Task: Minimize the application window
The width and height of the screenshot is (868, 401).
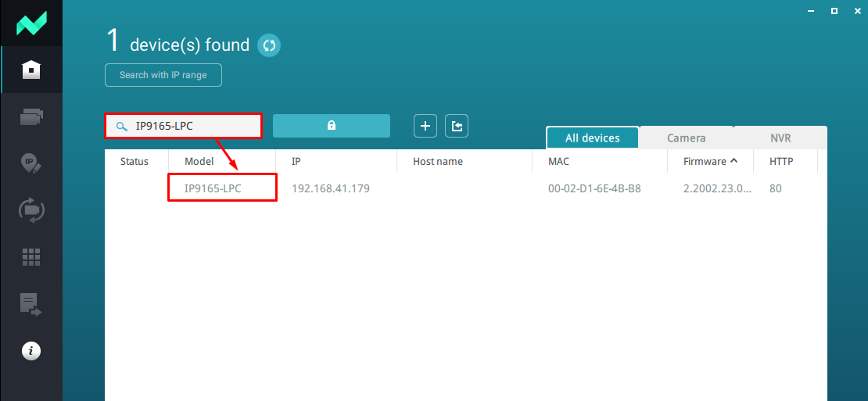Action: 812,11
